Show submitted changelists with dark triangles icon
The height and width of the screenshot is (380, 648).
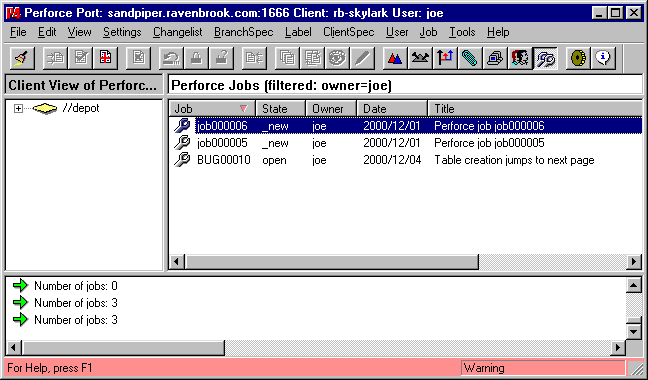pyautogui.click(x=420, y=58)
